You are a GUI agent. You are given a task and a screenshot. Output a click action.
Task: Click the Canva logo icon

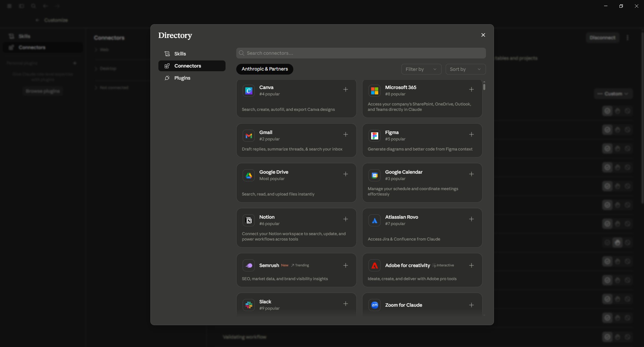tap(249, 91)
